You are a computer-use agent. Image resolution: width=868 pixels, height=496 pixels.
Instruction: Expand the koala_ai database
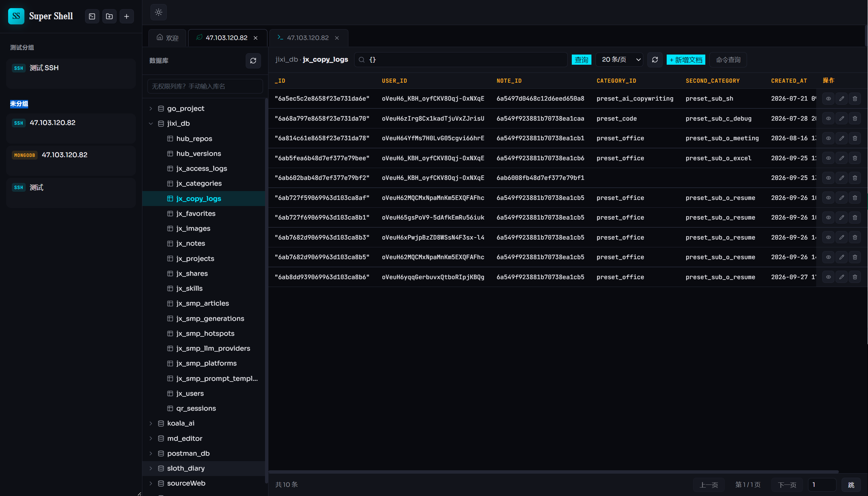(150, 423)
